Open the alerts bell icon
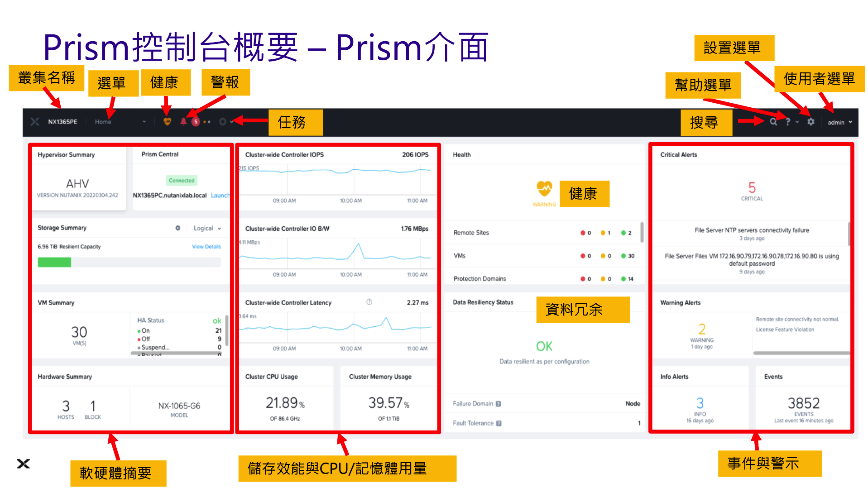Image resolution: width=868 pixels, height=488 pixels. tap(183, 121)
